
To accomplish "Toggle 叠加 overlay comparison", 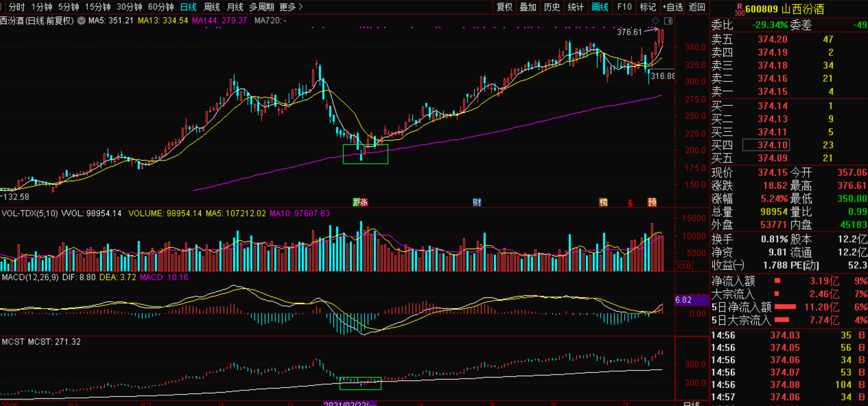I will pyautogui.click(x=528, y=7).
